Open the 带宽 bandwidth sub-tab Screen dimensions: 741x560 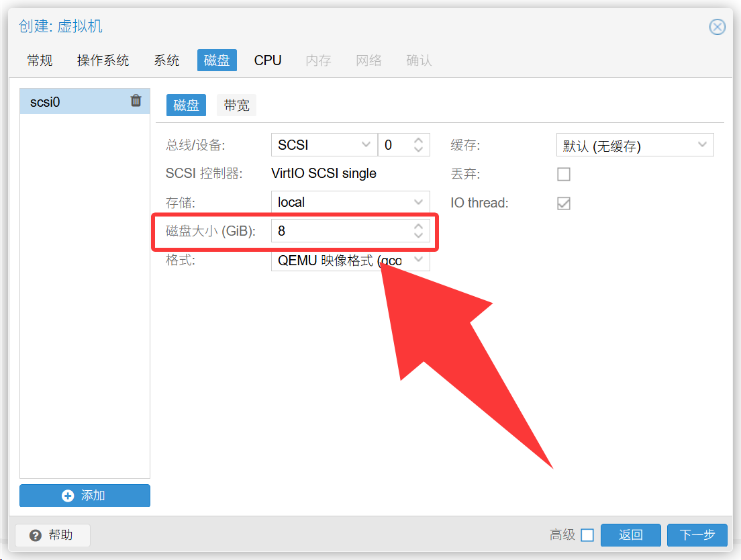236,105
